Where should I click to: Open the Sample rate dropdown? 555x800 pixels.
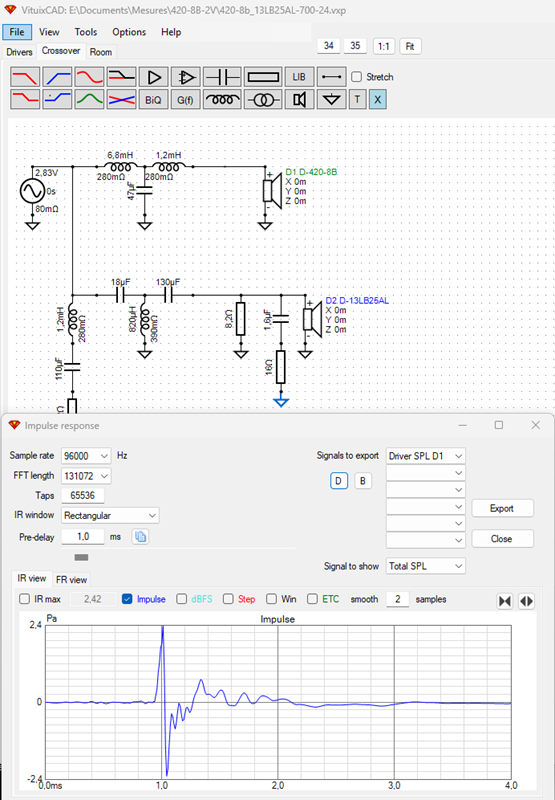coord(86,456)
